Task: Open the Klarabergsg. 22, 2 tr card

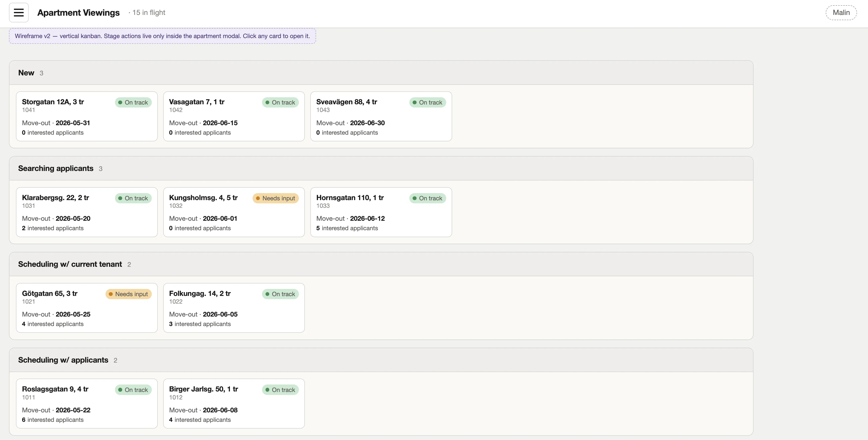Action: [x=87, y=212]
